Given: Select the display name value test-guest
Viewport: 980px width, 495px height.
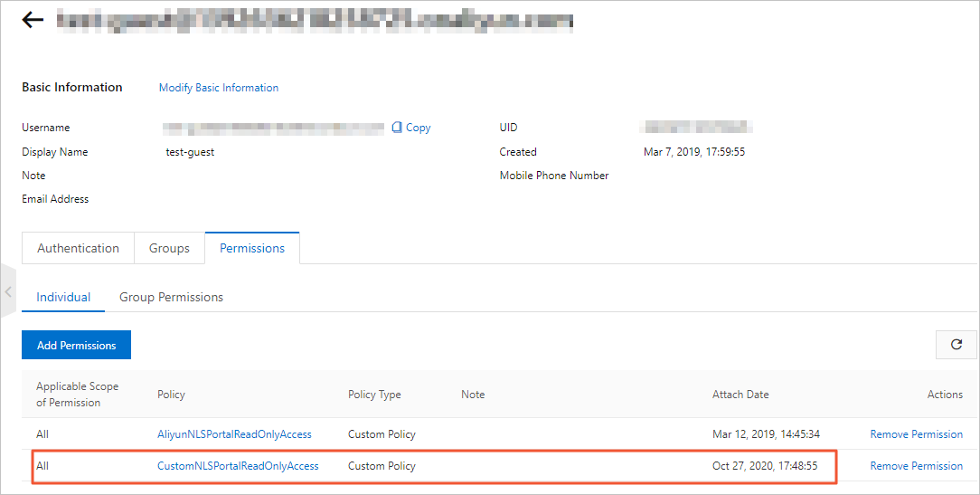Looking at the screenshot, I should [x=190, y=151].
